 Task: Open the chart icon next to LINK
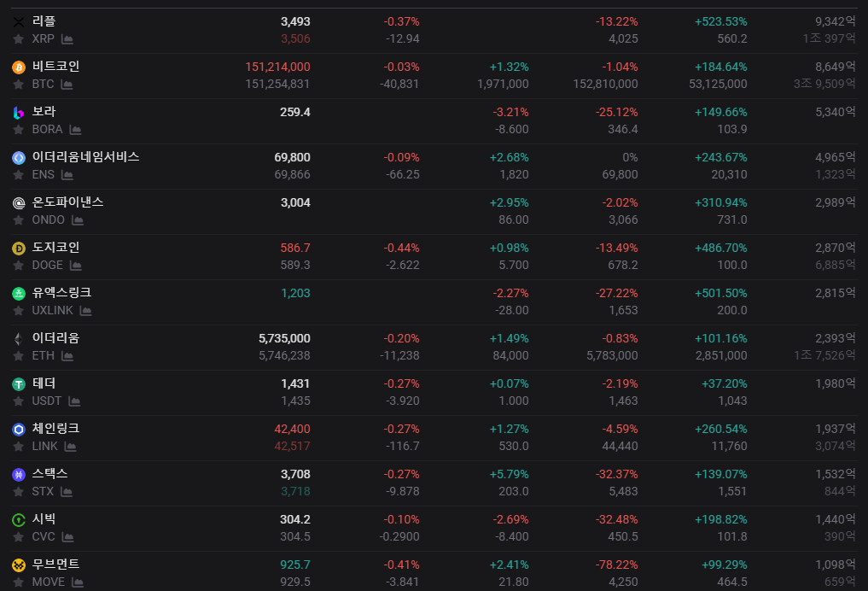coord(70,447)
